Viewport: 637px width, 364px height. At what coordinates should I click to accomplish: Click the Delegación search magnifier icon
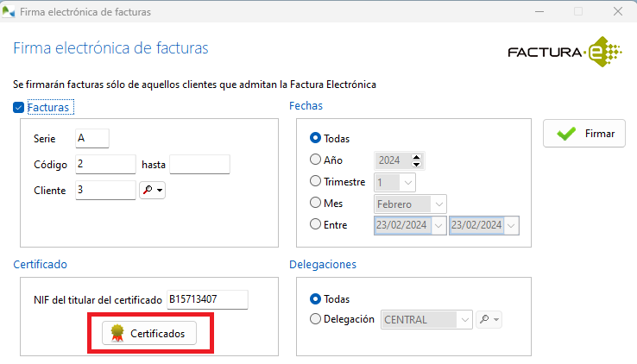(x=484, y=319)
